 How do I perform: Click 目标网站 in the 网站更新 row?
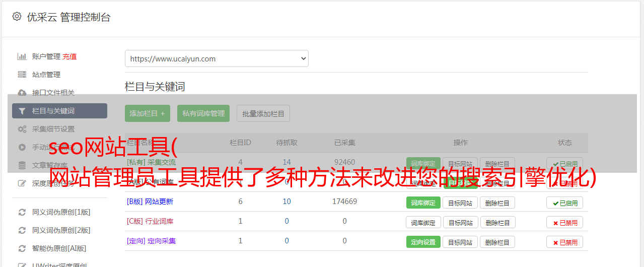(x=460, y=203)
